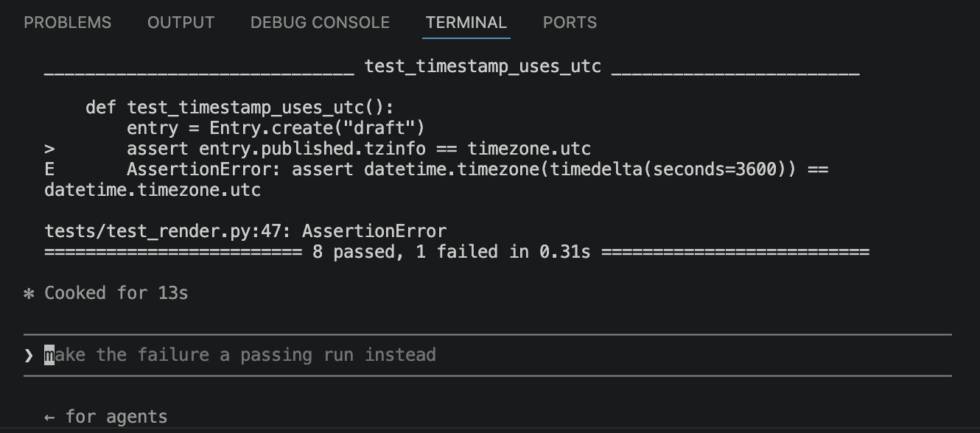Click the Cooked for 13s status text
Viewport: 980px width, 433px height.
116,294
